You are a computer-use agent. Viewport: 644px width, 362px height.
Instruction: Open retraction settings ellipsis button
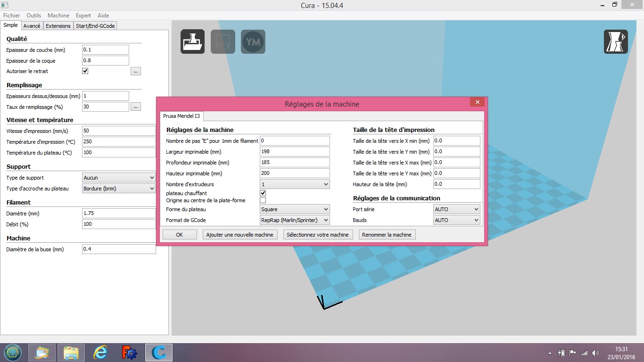pos(136,72)
